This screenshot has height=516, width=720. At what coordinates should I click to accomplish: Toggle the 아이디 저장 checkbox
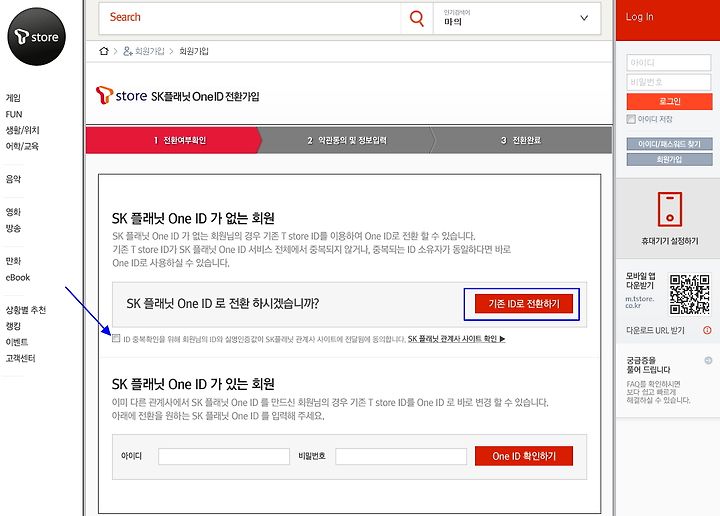coord(631,119)
